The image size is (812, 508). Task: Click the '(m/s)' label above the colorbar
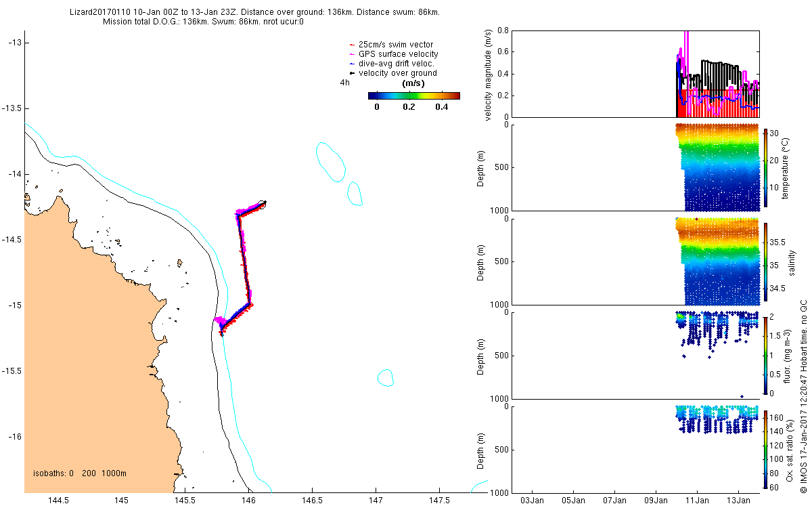click(x=413, y=83)
